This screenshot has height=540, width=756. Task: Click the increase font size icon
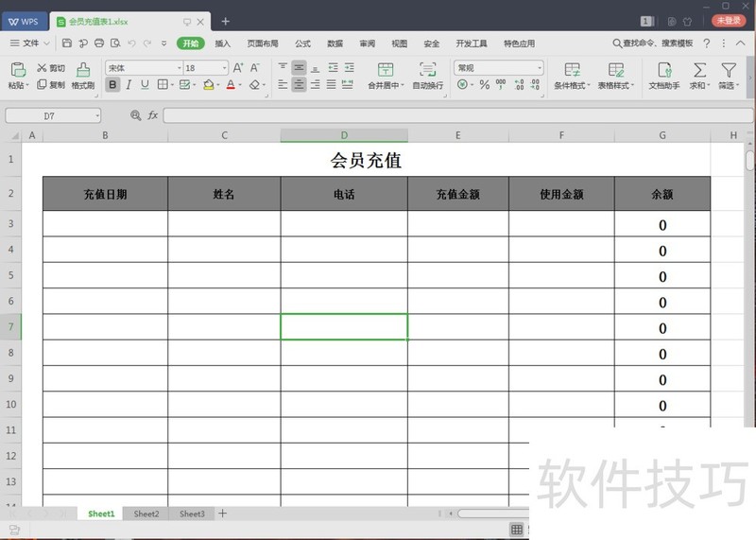coord(238,68)
